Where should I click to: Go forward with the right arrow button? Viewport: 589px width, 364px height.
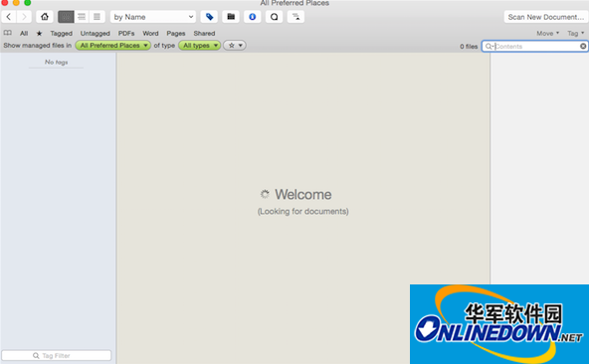24,17
